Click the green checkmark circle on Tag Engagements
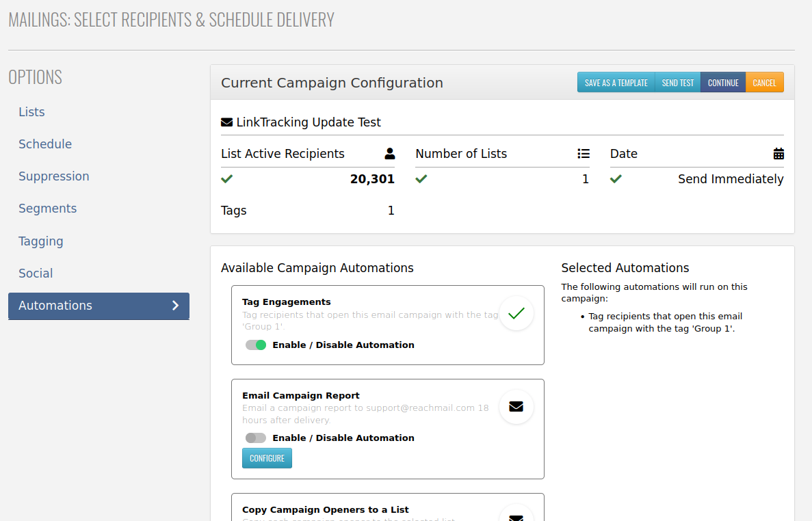The width and height of the screenshot is (812, 521). click(x=516, y=313)
